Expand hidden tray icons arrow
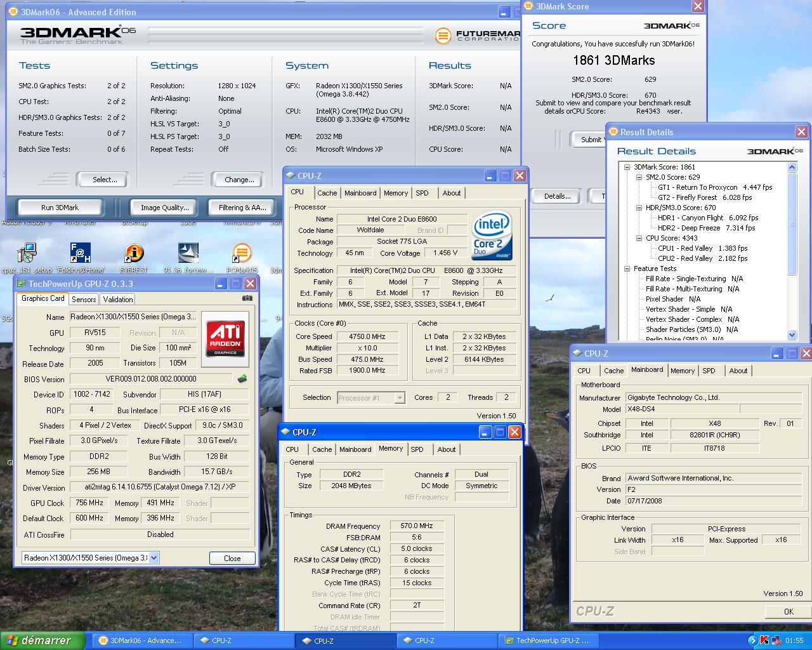This screenshot has height=650, width=812. tap(752, 640)
